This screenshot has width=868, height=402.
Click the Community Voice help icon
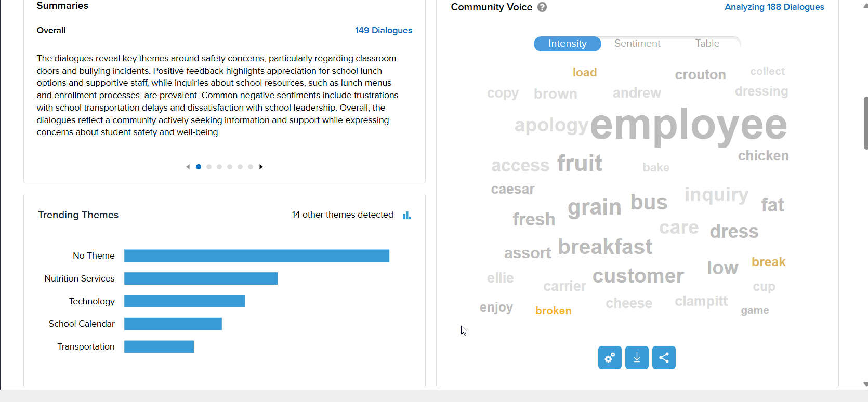(x=542, y=7)
